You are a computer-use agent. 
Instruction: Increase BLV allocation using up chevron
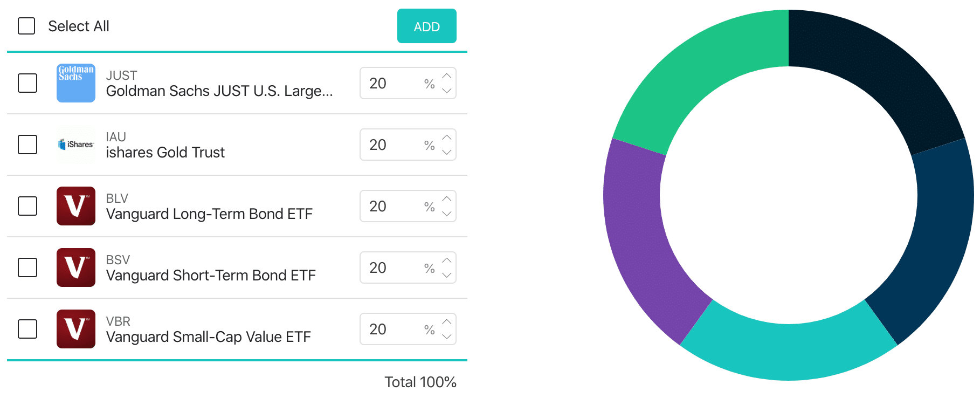pyautogui.click(x=447, y=199)
